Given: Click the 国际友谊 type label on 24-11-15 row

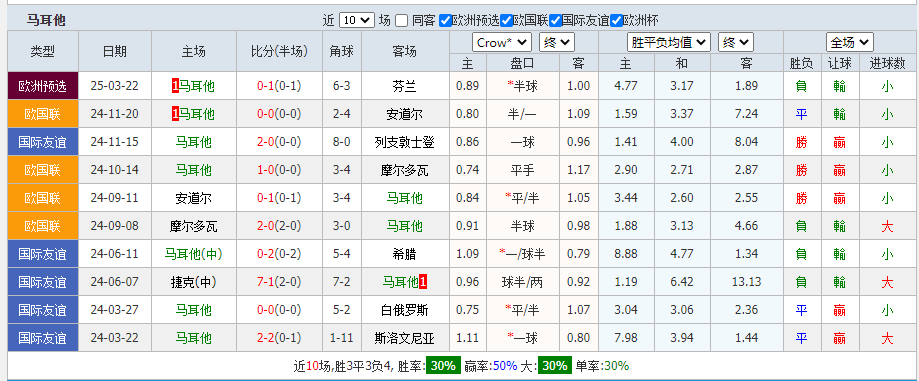Looking at the screenshot, I should point(43,142).
